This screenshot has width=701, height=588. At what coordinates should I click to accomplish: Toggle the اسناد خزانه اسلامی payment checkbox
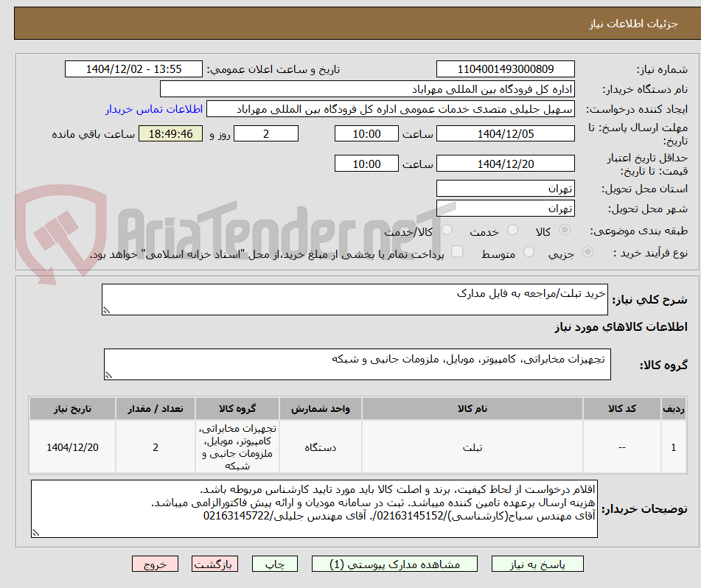pos(457,251)
